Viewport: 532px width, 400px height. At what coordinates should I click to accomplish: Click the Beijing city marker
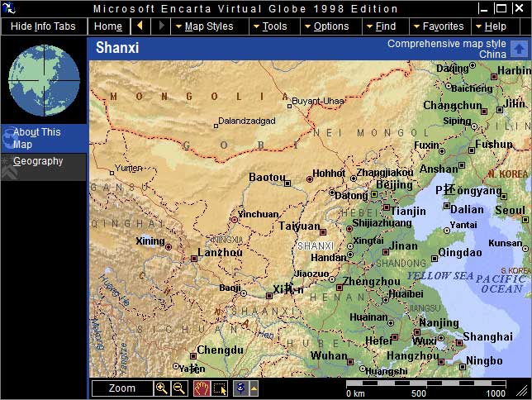coord(374,194)
